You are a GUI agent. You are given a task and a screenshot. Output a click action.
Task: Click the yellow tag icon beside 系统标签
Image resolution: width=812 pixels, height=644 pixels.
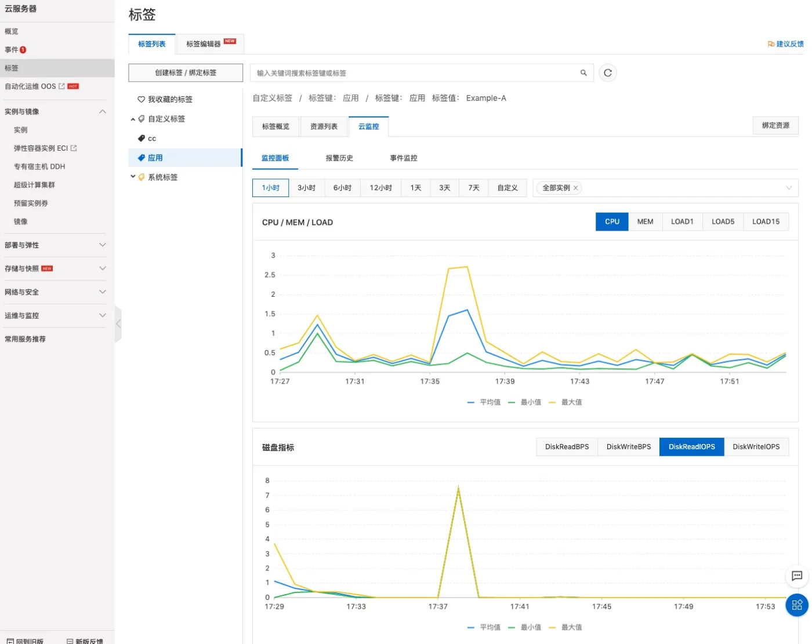141,177
